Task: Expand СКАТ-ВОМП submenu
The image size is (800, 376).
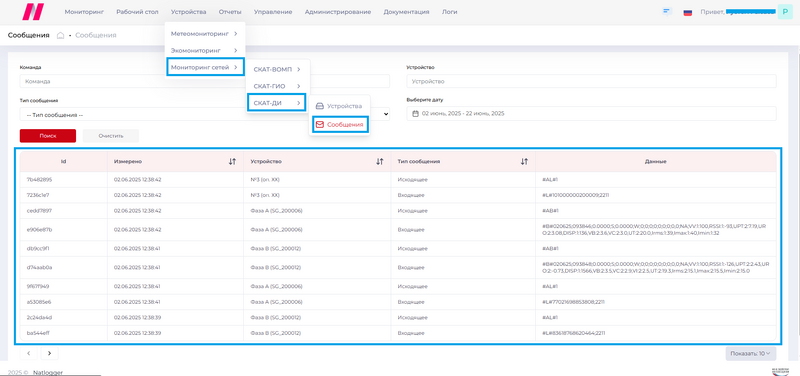Action: coord(278,69)
